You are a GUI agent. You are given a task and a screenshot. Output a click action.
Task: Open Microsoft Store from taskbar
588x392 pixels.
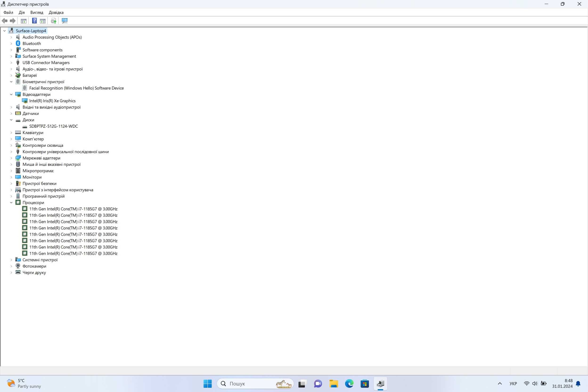click(x=365, y=384)
